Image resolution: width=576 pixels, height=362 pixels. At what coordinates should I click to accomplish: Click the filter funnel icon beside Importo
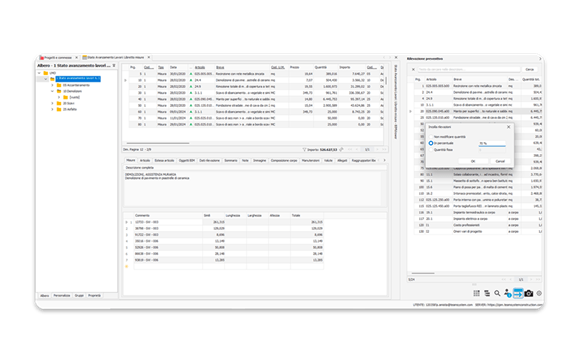[x=304, y=150]
